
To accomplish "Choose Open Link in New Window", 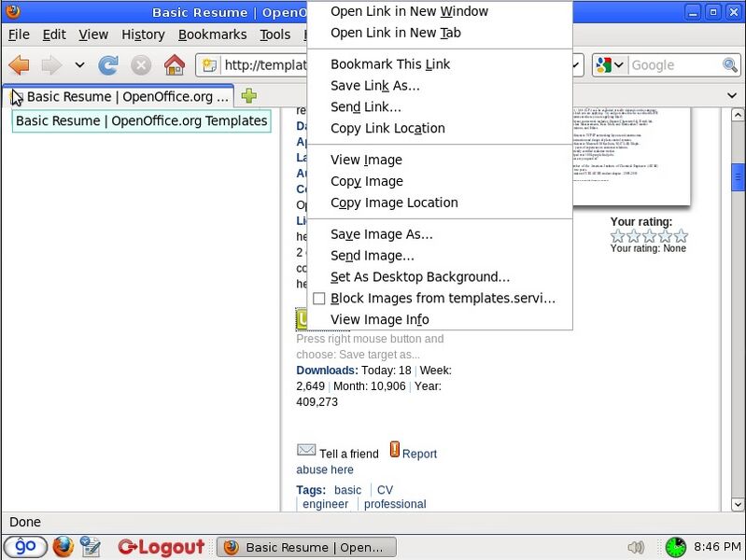I will [439, 11].
